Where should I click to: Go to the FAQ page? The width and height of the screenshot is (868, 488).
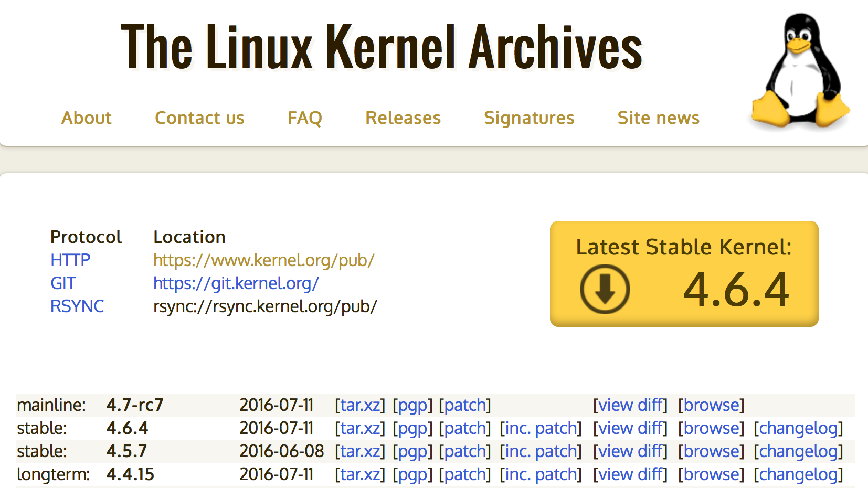[x=305, y=118]
